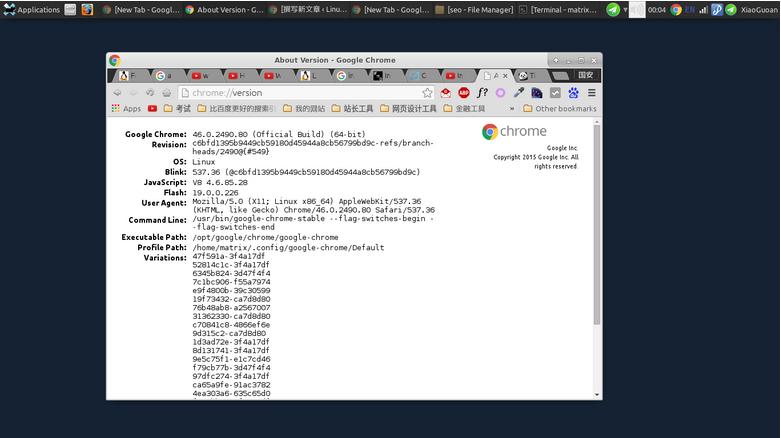Screen dimensions: 781x438
Task: Click the JavaScript value V8 4.6.85.28
Action: click(x=220, y=182)
